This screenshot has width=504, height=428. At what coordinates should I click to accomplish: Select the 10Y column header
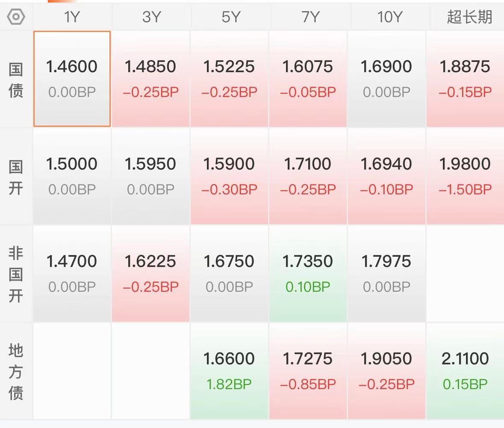389,17
